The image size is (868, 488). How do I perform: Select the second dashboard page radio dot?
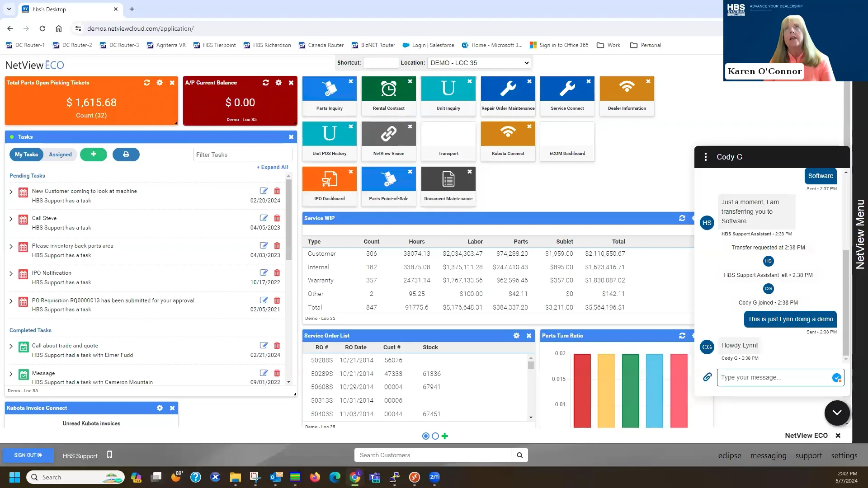coord(435,436)
